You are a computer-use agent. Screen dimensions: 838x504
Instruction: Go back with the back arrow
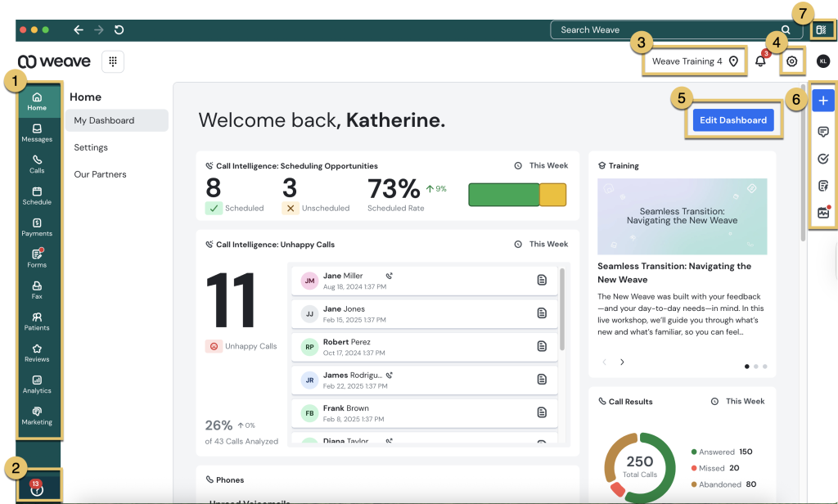[x=79, y=30]
